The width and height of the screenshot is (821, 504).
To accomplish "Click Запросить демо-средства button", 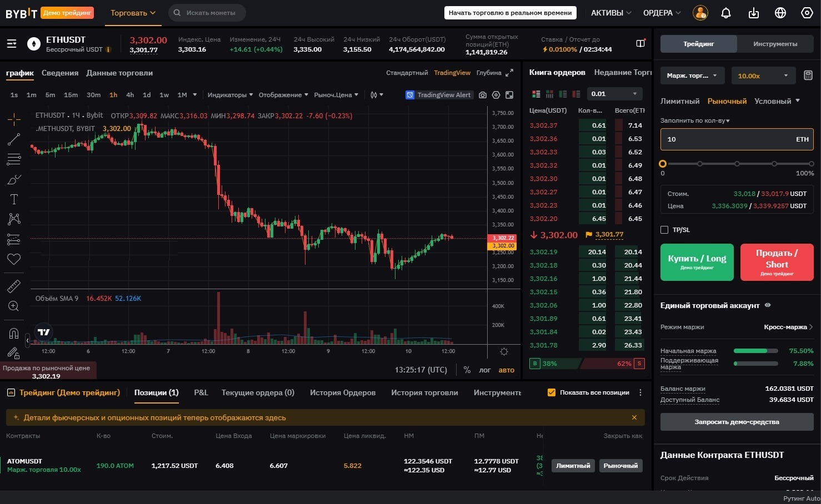I will click(x=737, y=422).
